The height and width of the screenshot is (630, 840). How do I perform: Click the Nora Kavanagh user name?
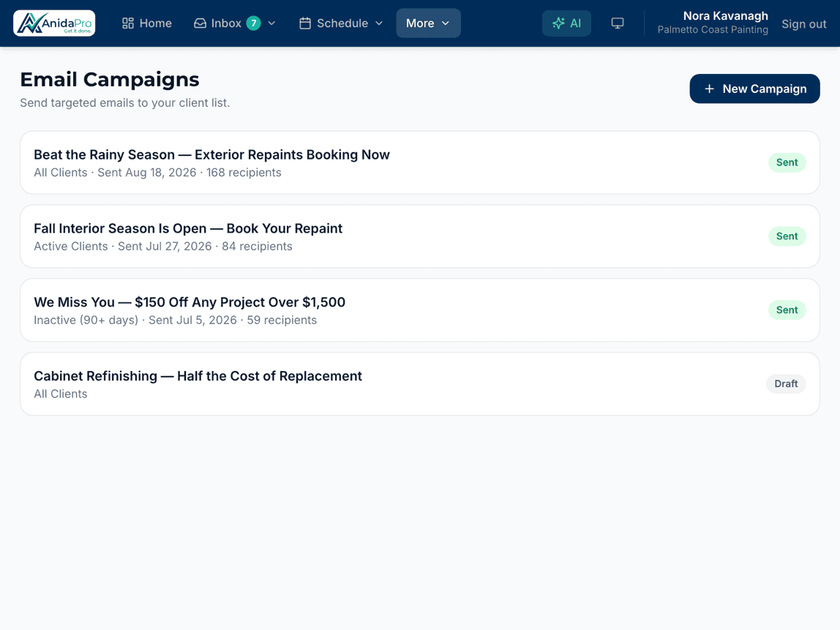725,16
